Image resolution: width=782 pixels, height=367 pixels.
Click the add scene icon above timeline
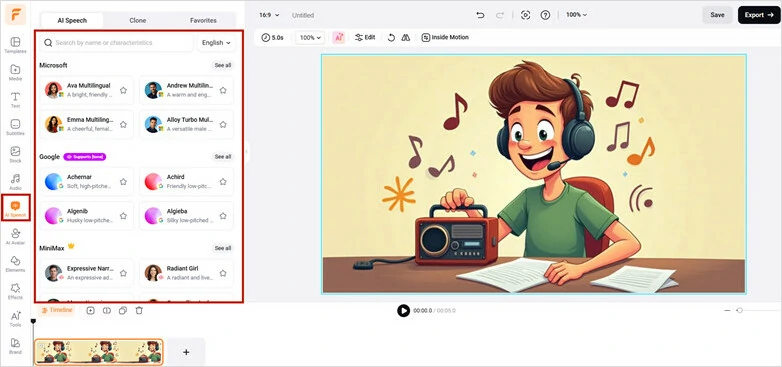tap(90, 310)
